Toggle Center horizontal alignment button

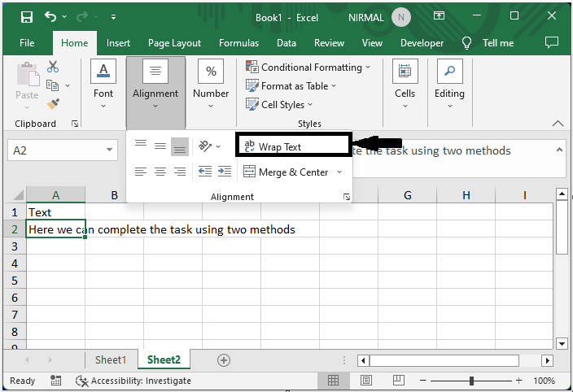click(x=160, y=172)
